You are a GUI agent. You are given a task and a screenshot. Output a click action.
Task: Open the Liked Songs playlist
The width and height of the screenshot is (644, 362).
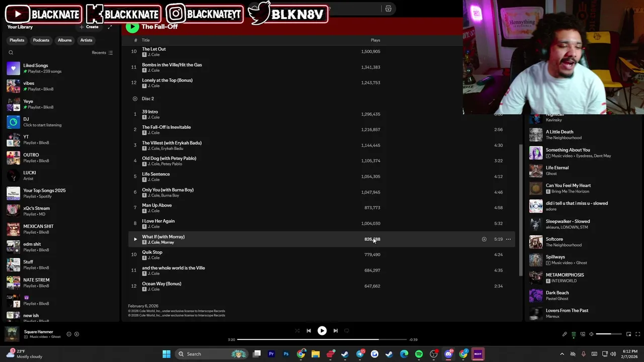click(x=60, y=68)
